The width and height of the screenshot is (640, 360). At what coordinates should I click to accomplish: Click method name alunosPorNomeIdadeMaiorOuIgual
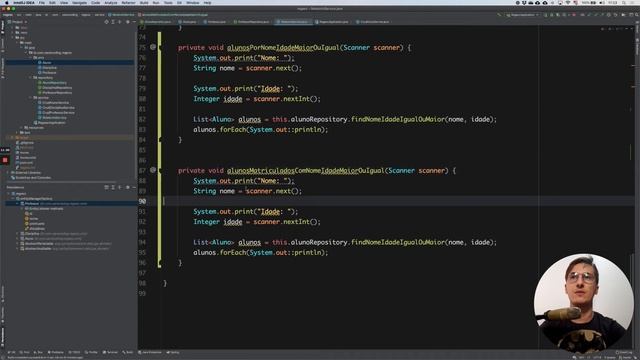(x=283, y=48)
